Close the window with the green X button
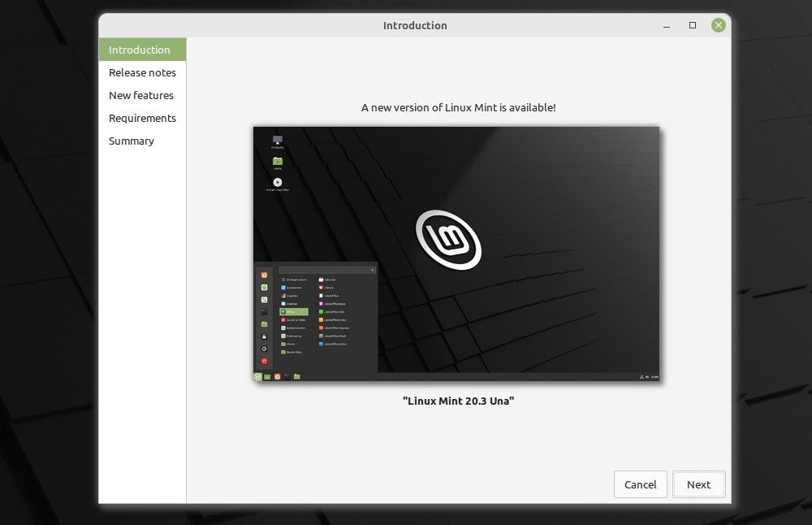The image size is (812, 525). (719, 25)
